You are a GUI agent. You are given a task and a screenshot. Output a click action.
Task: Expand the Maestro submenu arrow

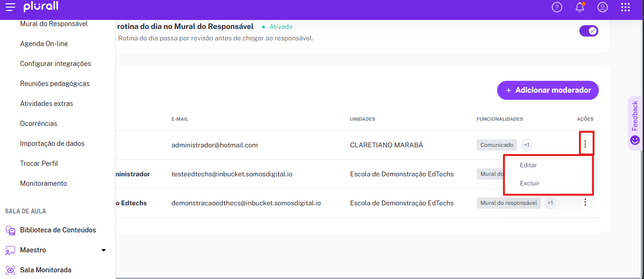(104, 250)
